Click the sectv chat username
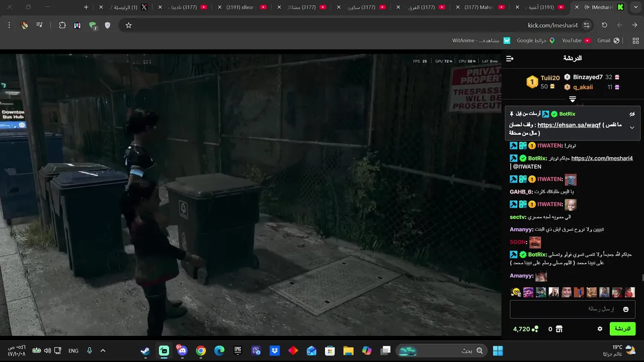This screenshot has height=362, width=644. [x=518, y=217]
